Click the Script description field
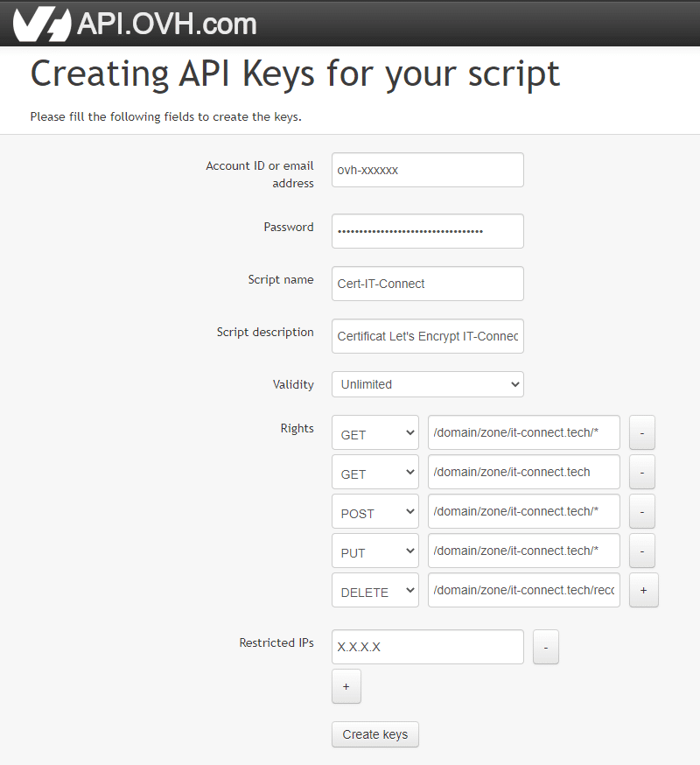This screenshot has width=700, height=765. tap(427, 336)
